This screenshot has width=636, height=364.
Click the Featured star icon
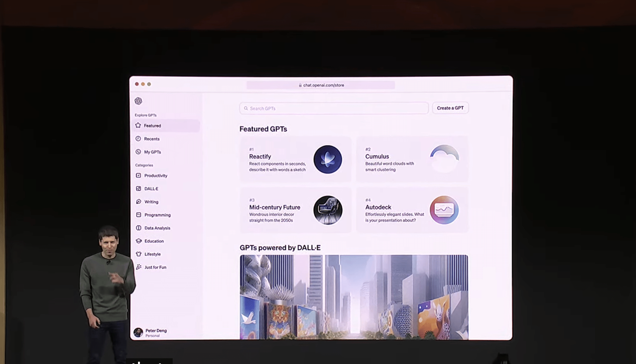[x=138, y=125]
